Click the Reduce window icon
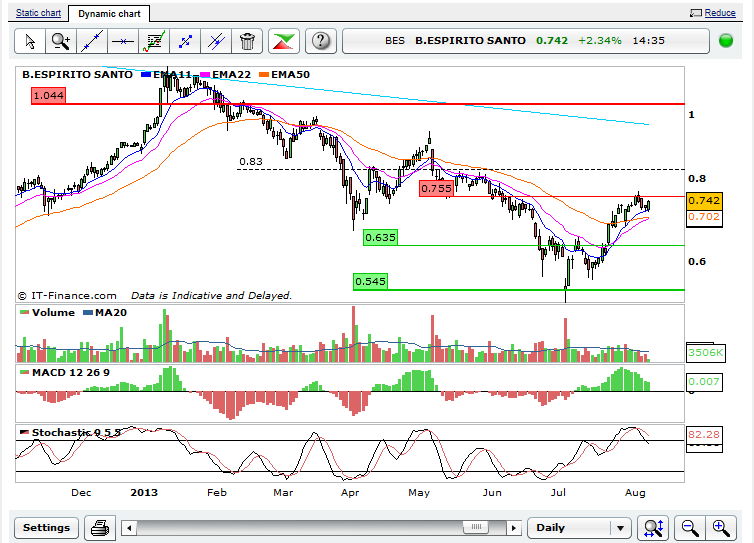754x543 pixels. [x=695, y=13]
